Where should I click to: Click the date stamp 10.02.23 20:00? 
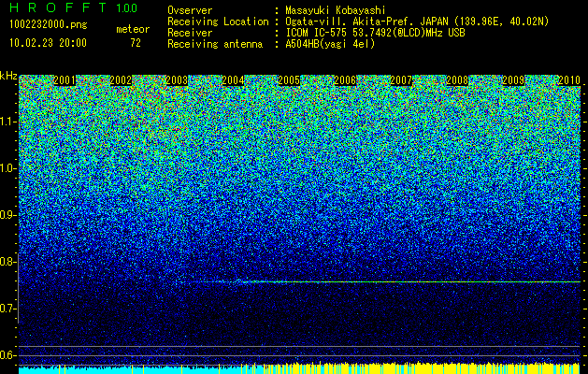tap(48, 43)
